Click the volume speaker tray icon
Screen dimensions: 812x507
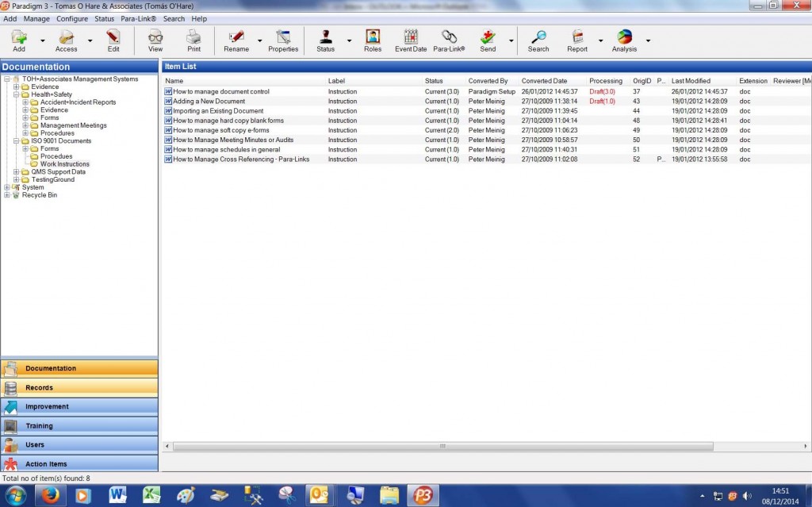pyautogui.click(x=746, y=496)
